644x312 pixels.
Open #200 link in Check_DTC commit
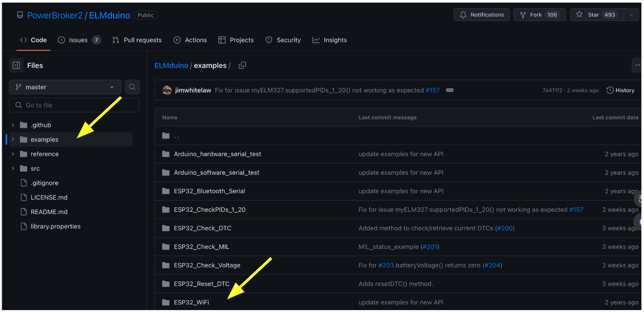pyautogui.click(x=505, y=228)
